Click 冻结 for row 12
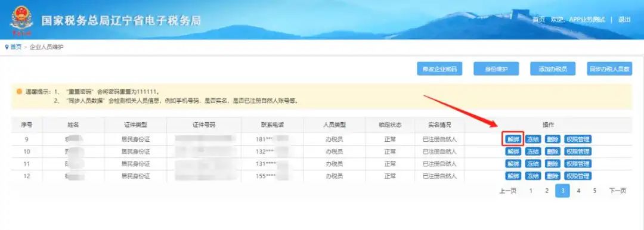This screenshot has width=644, height=230. pos(533,176)
